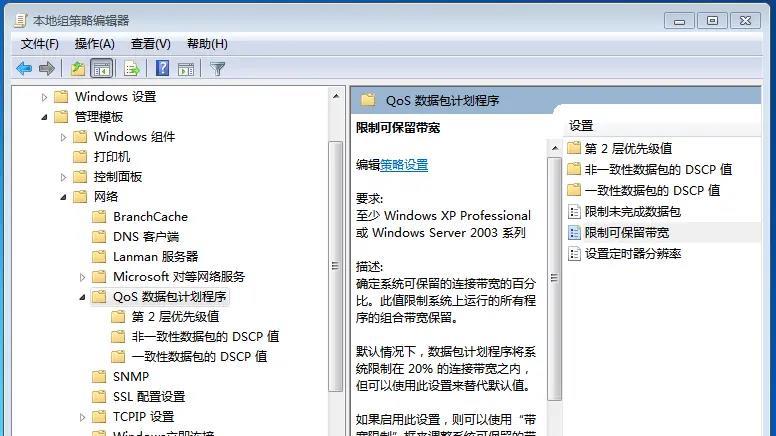Click folder icon of 打印机 in tree
Viewport: 776px width, 436px height.
(80, 157)
